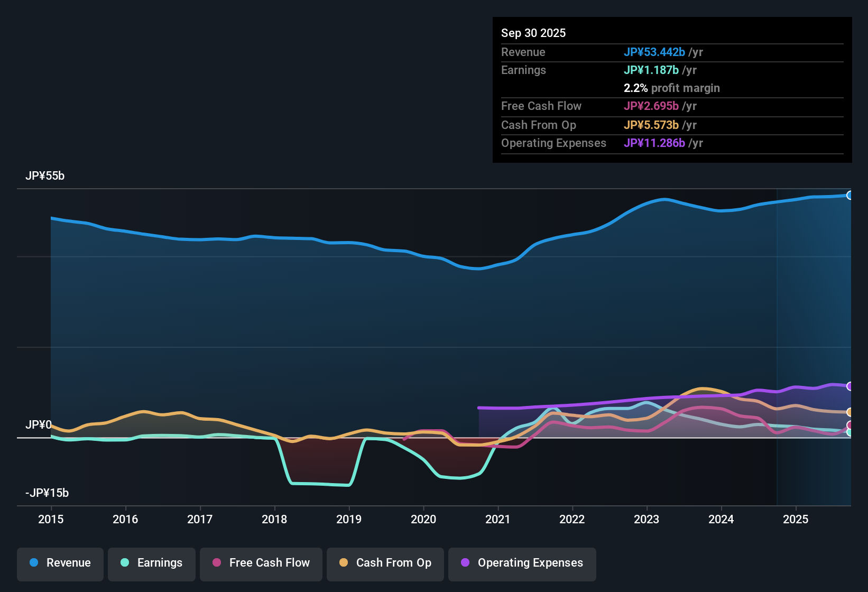
Task: Click the Sep 30 2025 tooltip header
Action: (x=534, y=33)
